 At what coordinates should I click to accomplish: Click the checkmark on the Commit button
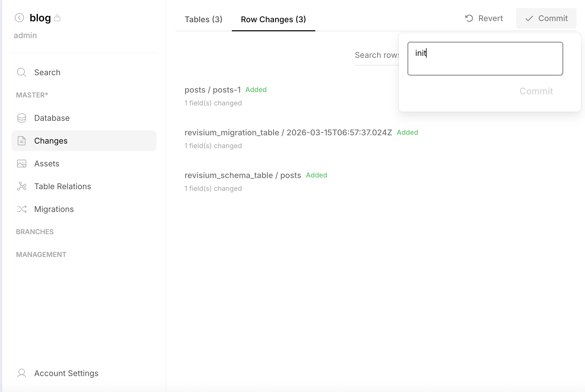[x=529, y=18]
